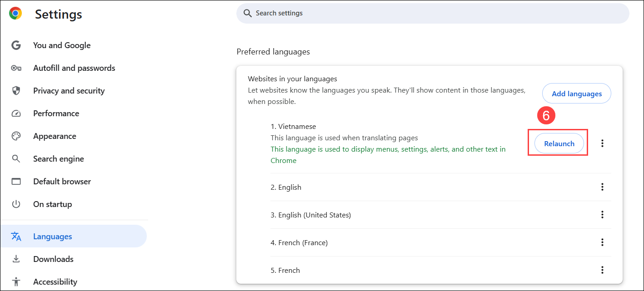
Task: Select Languages in the sidebar
Action: [52, 237]
